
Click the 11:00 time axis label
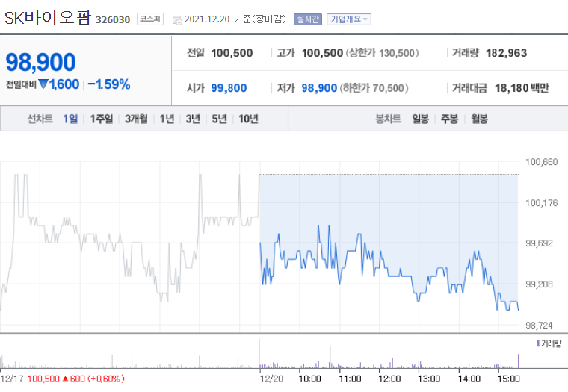[x=350, y=379]
